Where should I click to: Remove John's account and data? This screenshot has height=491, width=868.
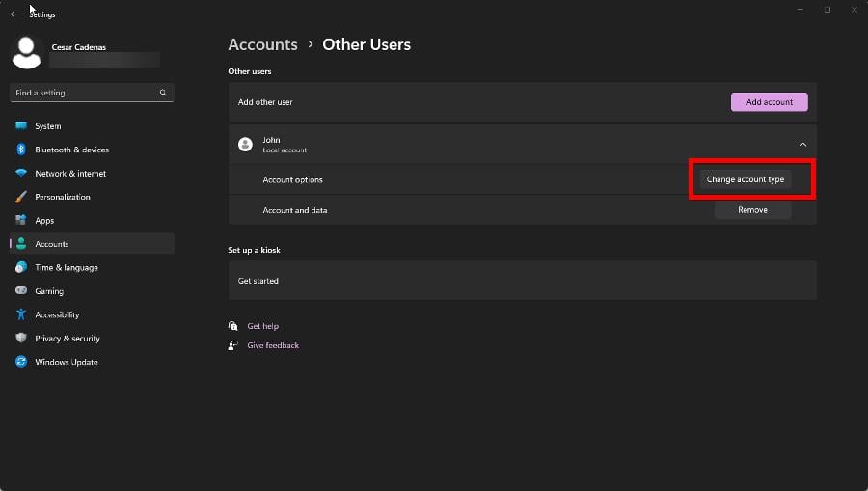coord(752,210)
